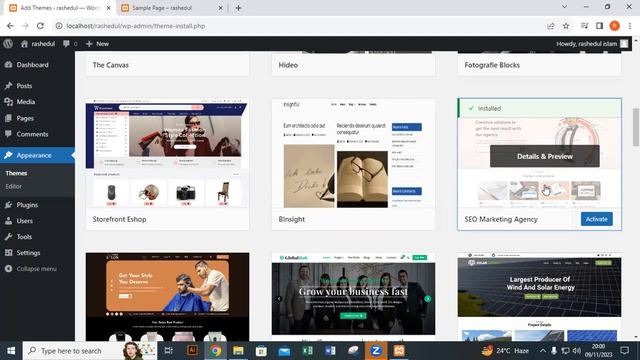Open the Wind And Solar Energy theme

[x=539, y=296]
